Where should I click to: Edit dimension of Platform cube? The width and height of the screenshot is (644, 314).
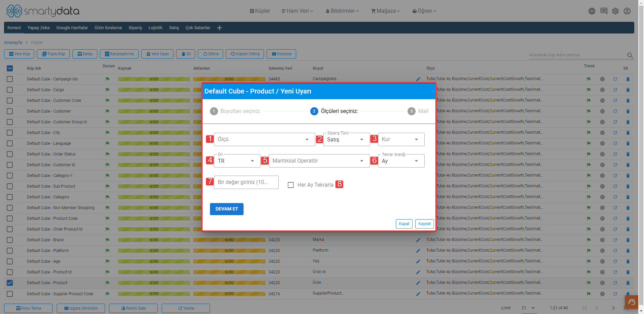point(418,251)
